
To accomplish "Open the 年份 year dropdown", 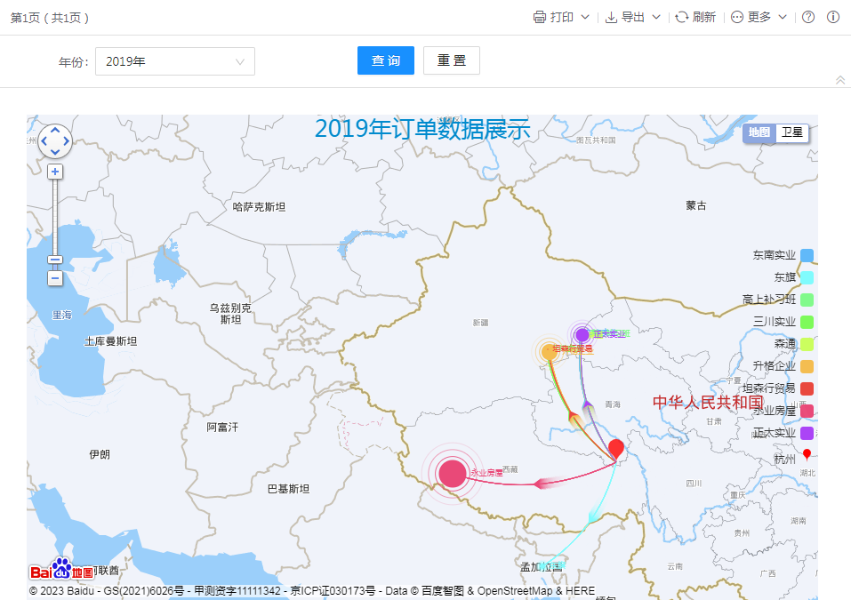I will 175,61.
